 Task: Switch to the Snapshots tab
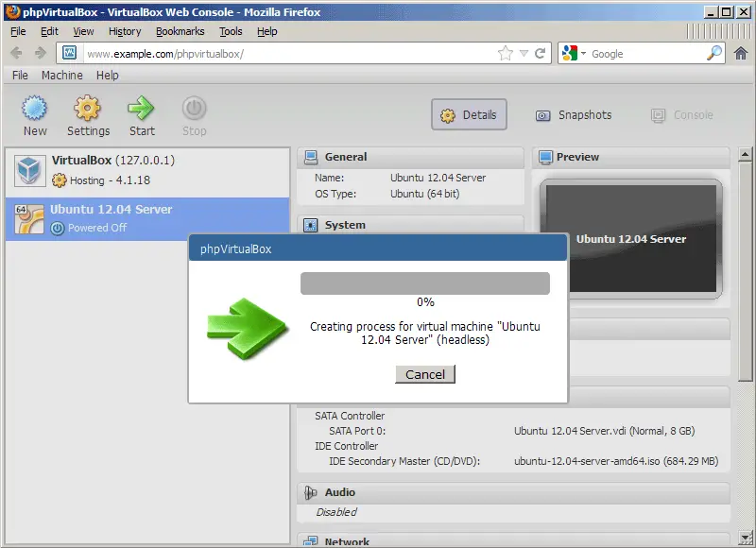tap(574, 115)
